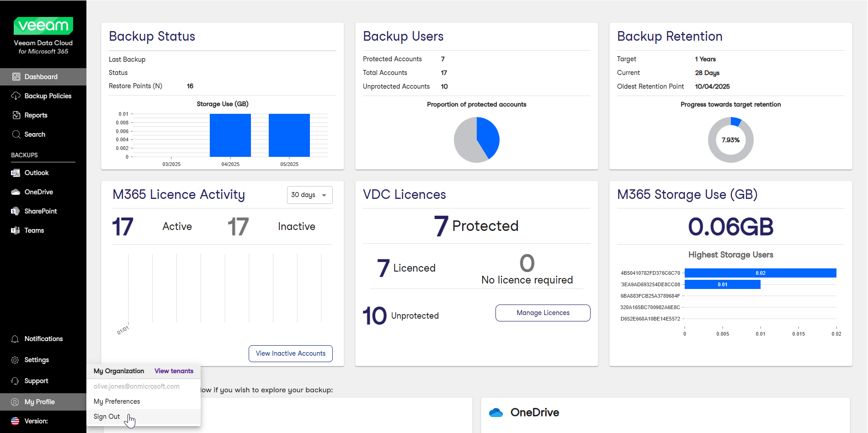Expand the 30 days period dropdown

pos(309,195)
